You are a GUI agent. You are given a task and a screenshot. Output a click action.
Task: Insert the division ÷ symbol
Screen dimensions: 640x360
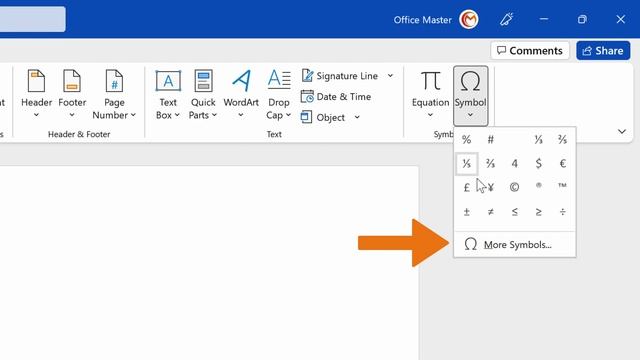coord(562,212)
